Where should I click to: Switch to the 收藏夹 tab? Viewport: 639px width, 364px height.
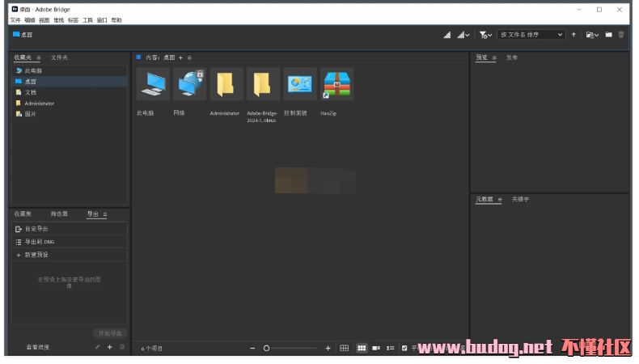tap(23, 57)
